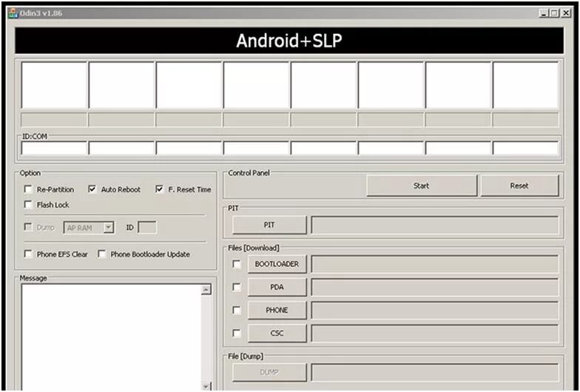The height and width of the screenshot is (392, 580).
Task: Toggle the disabled Dump checkbox
Action: coord(28,226)
